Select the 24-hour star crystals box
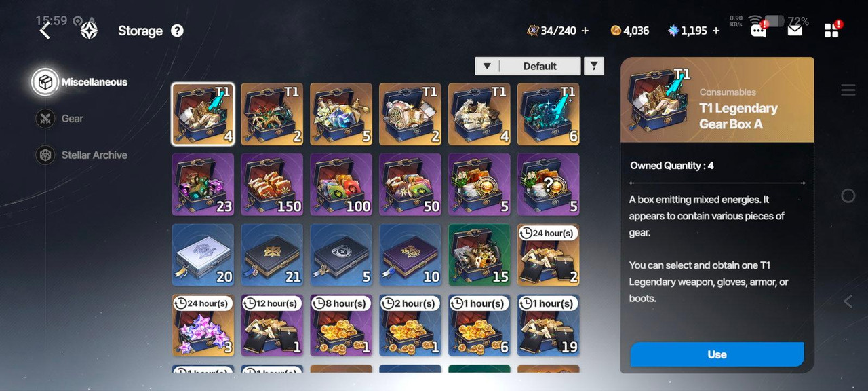 (203, 325)
